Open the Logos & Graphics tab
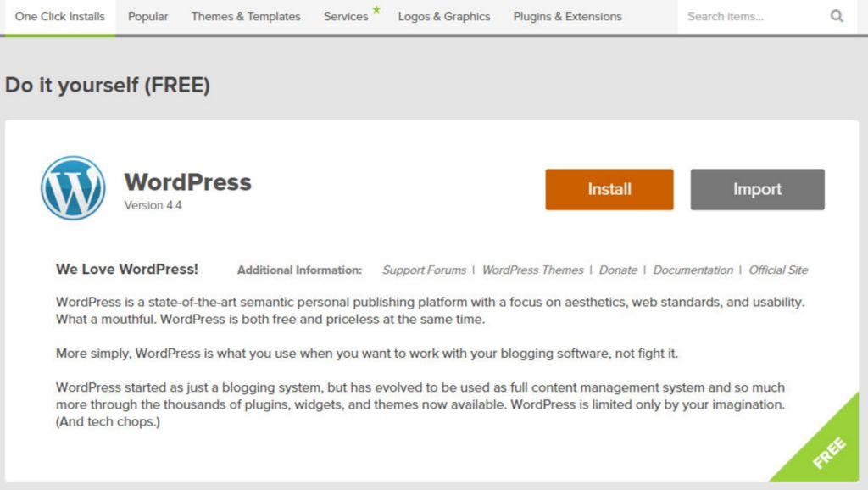 [444, 16]
